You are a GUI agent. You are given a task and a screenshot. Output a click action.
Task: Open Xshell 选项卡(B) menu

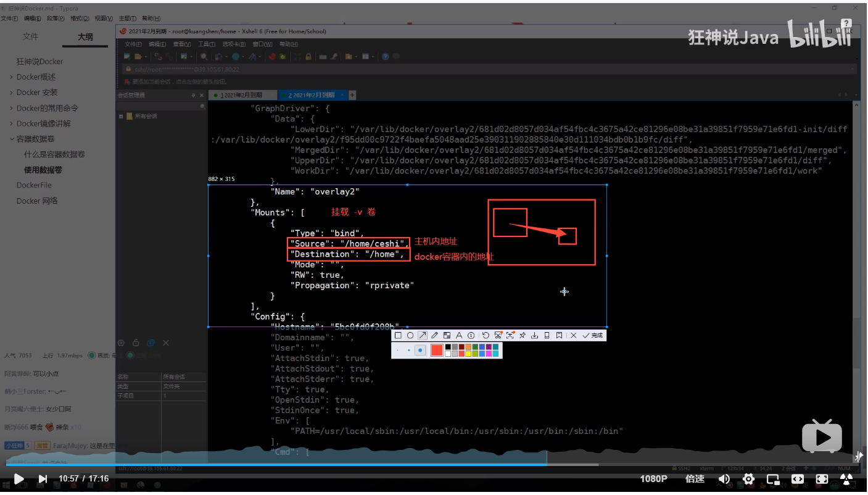point(234,44)
